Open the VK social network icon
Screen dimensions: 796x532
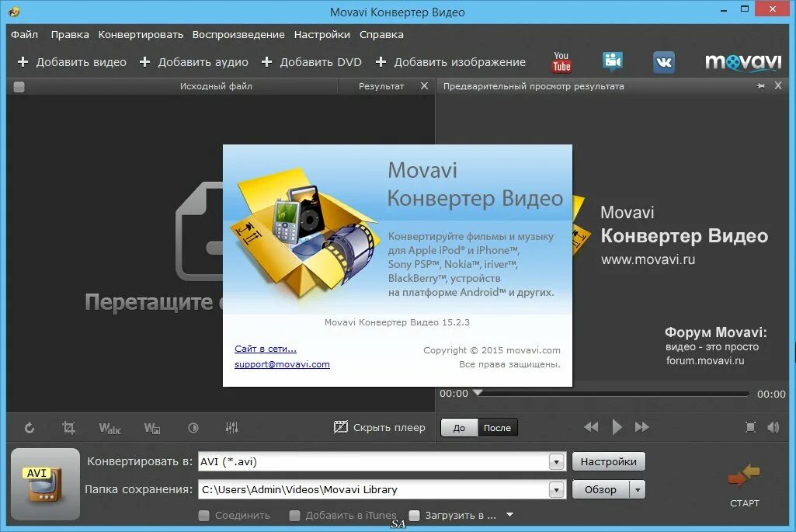coord(663,62)
